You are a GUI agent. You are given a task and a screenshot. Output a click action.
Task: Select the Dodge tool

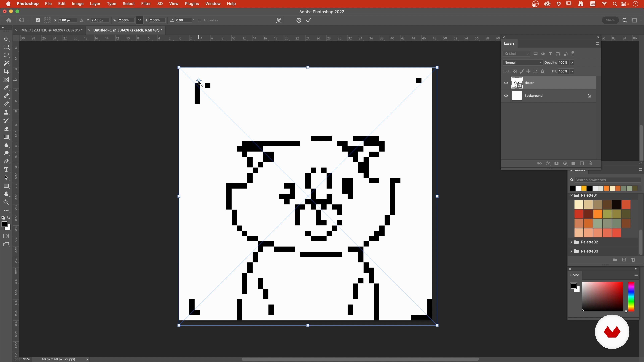(x=6, y=153)
